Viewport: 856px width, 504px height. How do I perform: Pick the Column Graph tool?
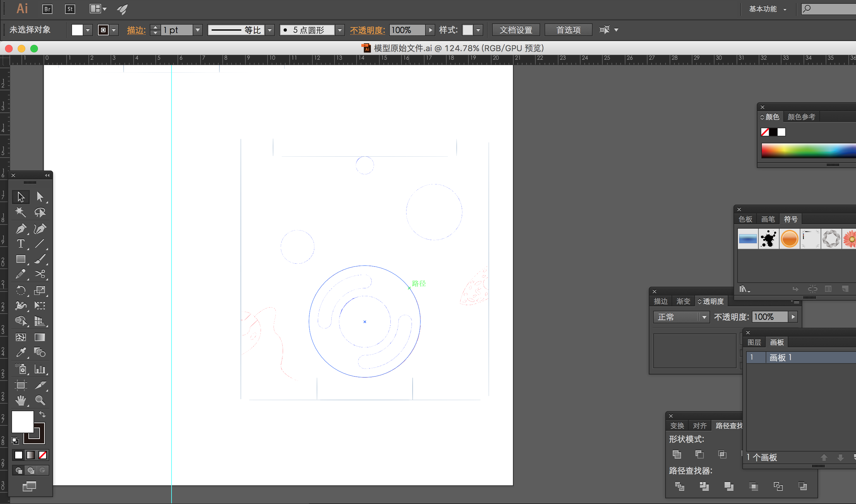point(40,369)
